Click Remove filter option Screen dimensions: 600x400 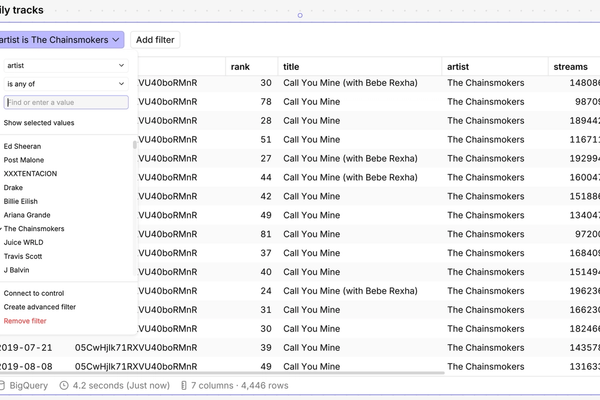pos(25,321)
